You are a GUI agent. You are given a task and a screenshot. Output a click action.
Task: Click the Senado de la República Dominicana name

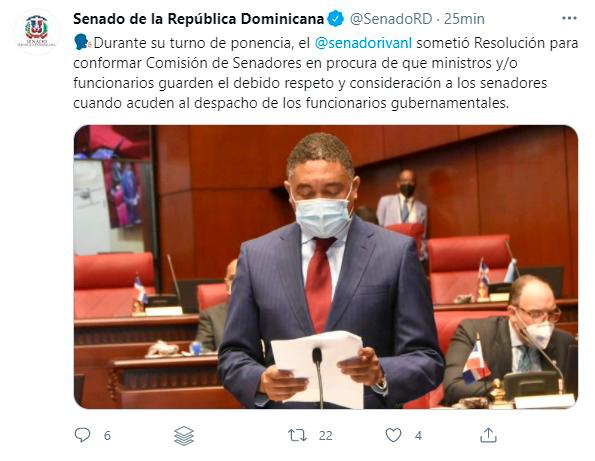click(198, 19)
